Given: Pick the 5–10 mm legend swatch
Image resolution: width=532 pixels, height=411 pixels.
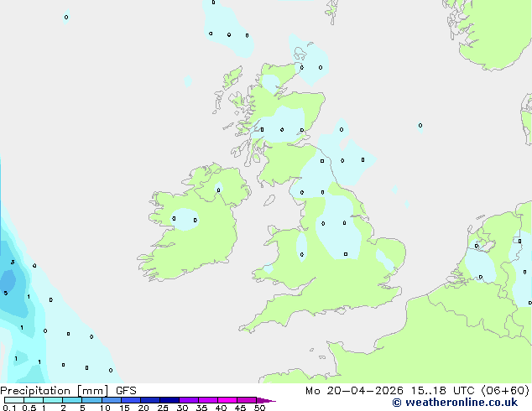Looking at the screenshot, I should tap(91, 400).
